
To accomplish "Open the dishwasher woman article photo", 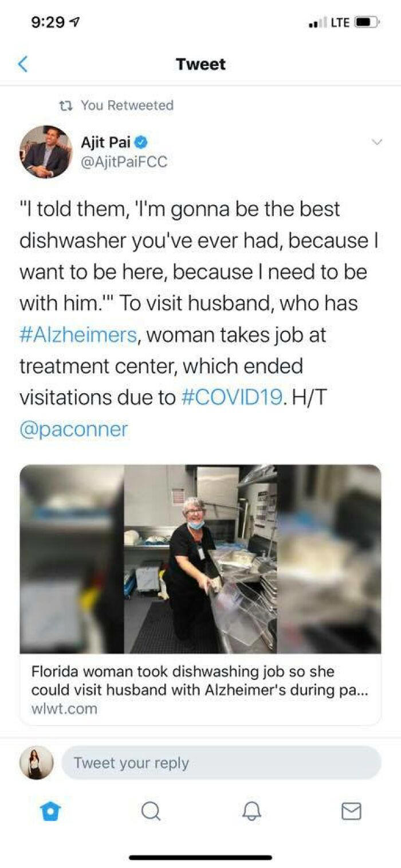I will [x=200, y=559].
